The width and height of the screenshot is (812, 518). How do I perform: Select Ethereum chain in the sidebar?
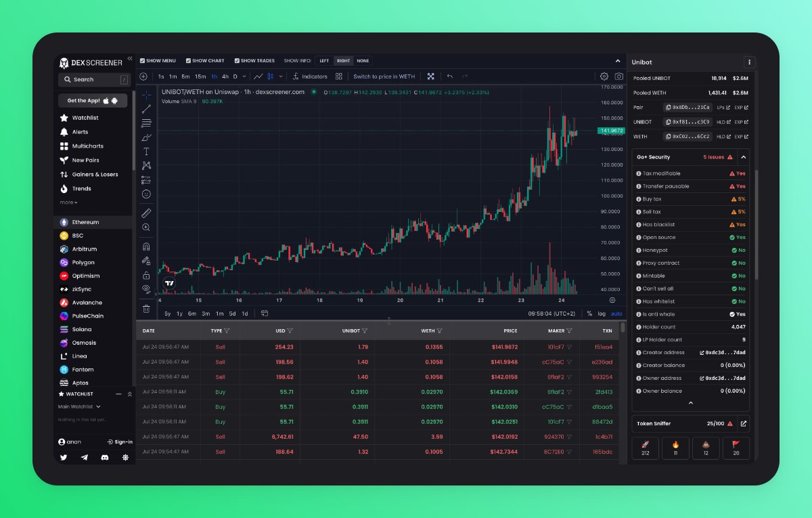(x=93, y=222)
